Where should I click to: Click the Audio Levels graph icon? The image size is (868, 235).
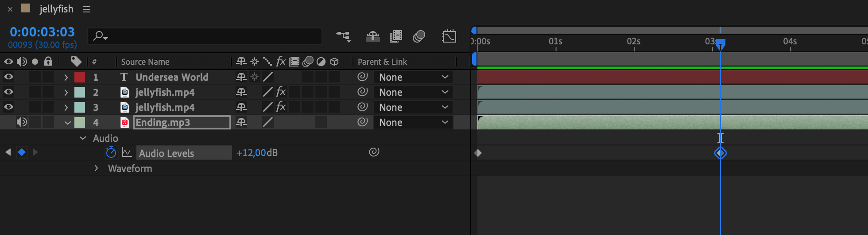click(127, 153)
